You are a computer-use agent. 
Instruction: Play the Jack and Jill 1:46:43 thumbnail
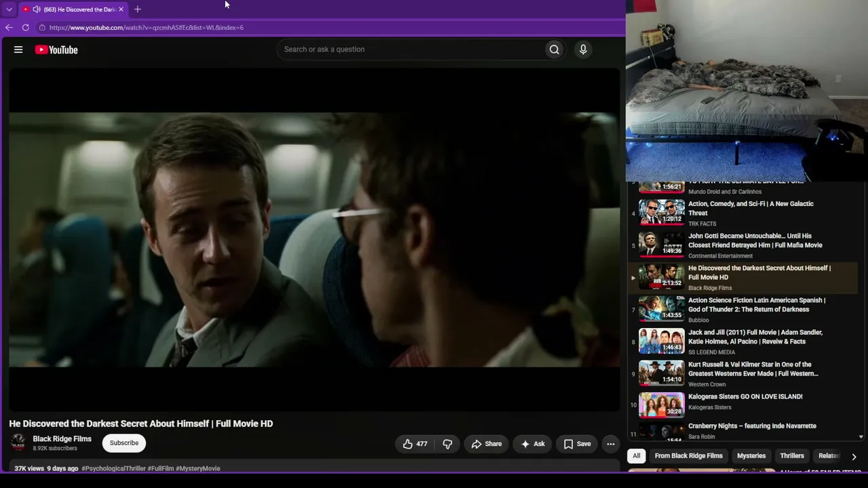click(x=661, y=341)
